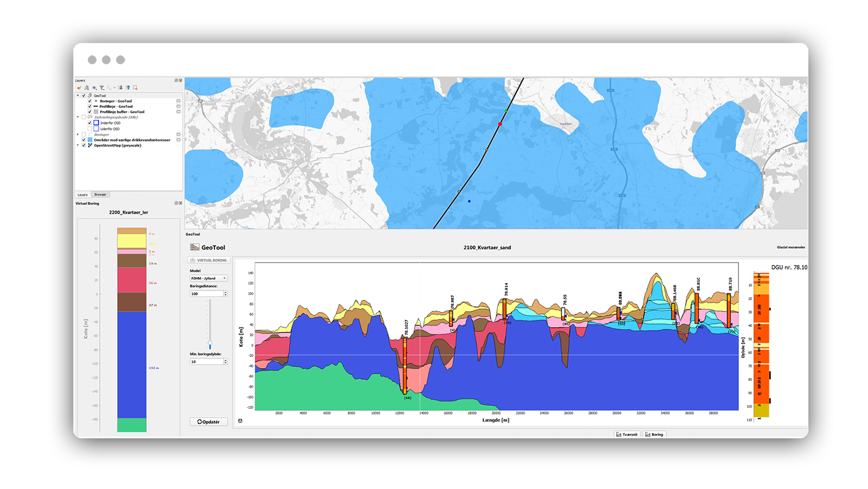
Task: Click the small A icon below the chart
Action: click(241, 421)
